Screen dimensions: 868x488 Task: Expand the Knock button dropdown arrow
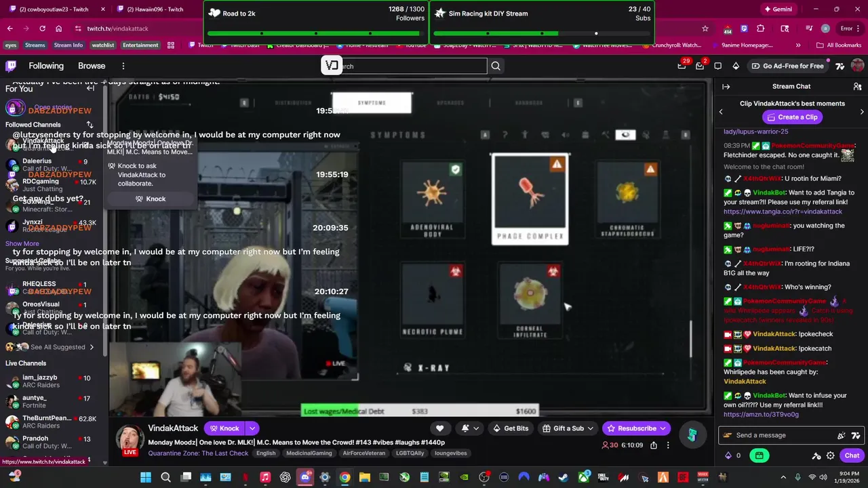[252, 428]
